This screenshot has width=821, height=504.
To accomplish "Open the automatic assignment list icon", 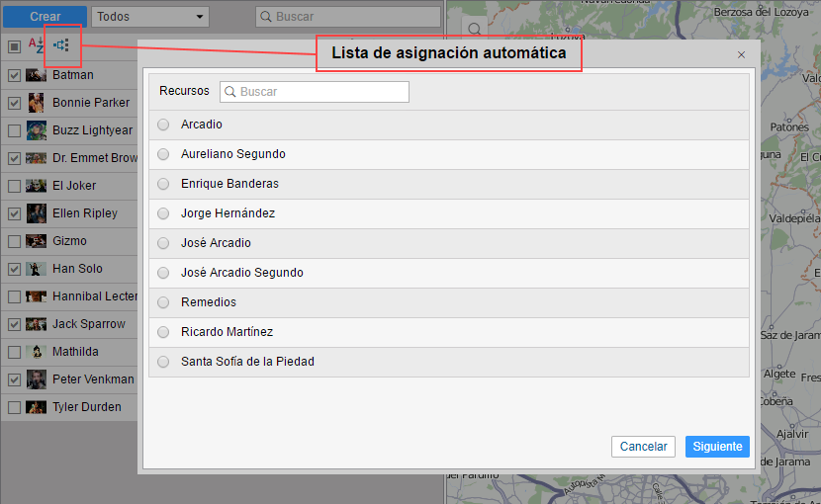I will [61, 44].
